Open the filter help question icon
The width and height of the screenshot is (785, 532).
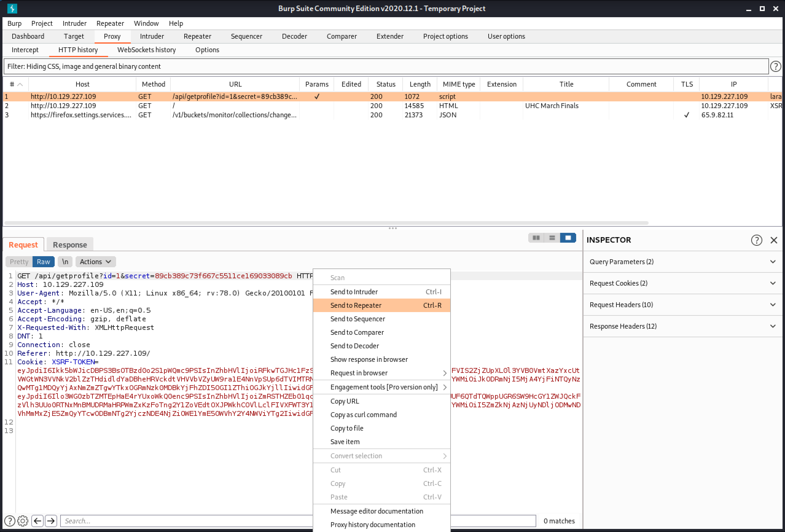pyautogui.click(x=775, y=66)
